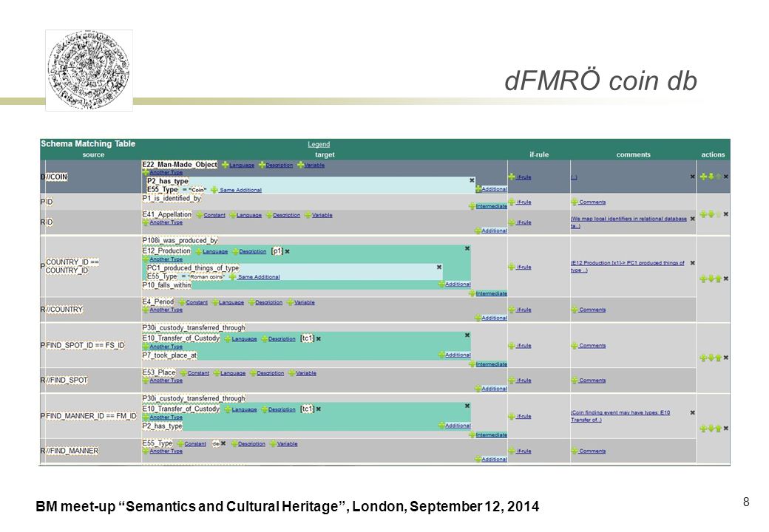Add Variable to E53_Place

click(x=302, y=373)
